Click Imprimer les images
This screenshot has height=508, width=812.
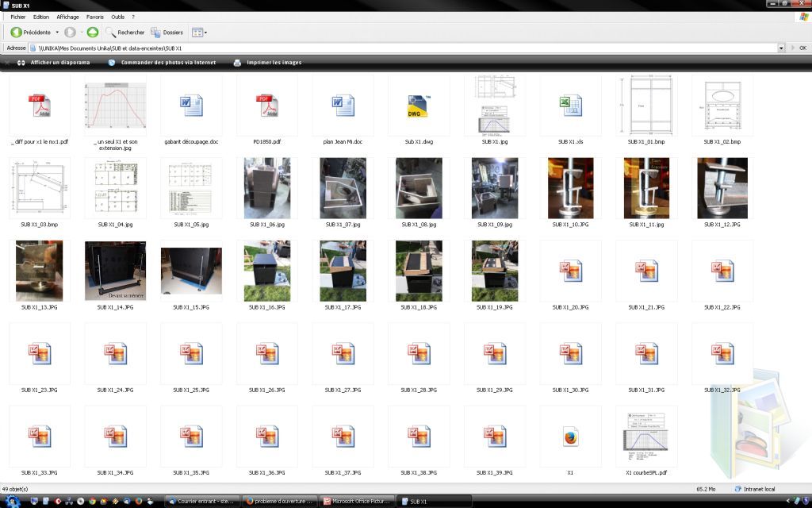(267, 63)
